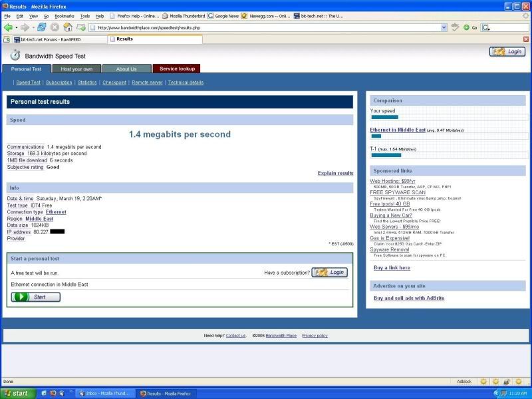Open the Firefox Help bookmark
The width and height of the screenshot is (532, 399).
[x=134, y=16]
